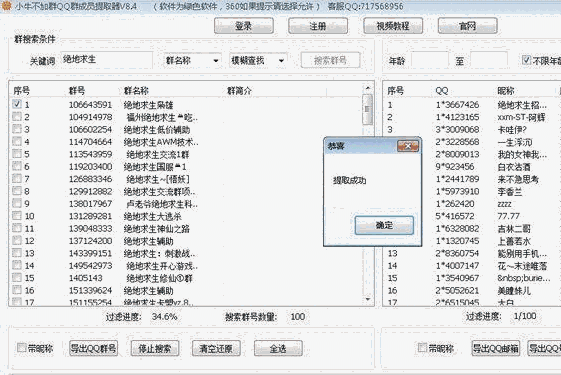Check the box for group row 16
The width and height of the screenshot is (561, 375).
tap(16, 290)
